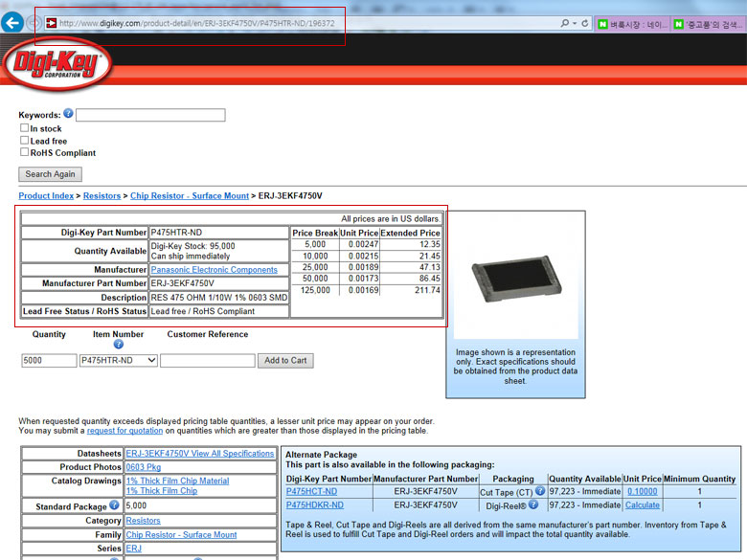Image resolution: width=747 pixels, height=560 pixels.
Task: Open the P475HDKR-ND alternate package link
Action: tap(314, 504)
